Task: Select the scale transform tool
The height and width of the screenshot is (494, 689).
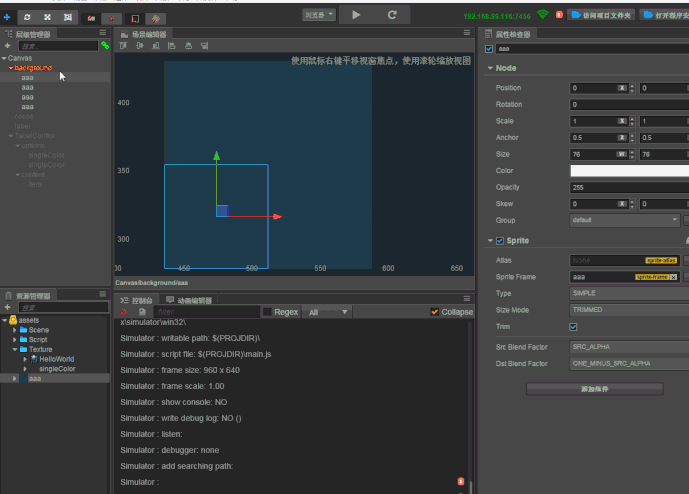Action: pos(47,17)
